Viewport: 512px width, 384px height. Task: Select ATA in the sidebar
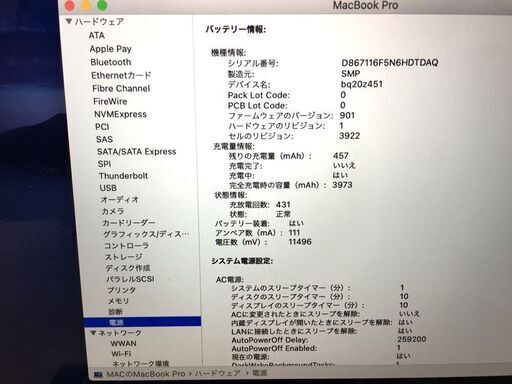coord(97,35)
